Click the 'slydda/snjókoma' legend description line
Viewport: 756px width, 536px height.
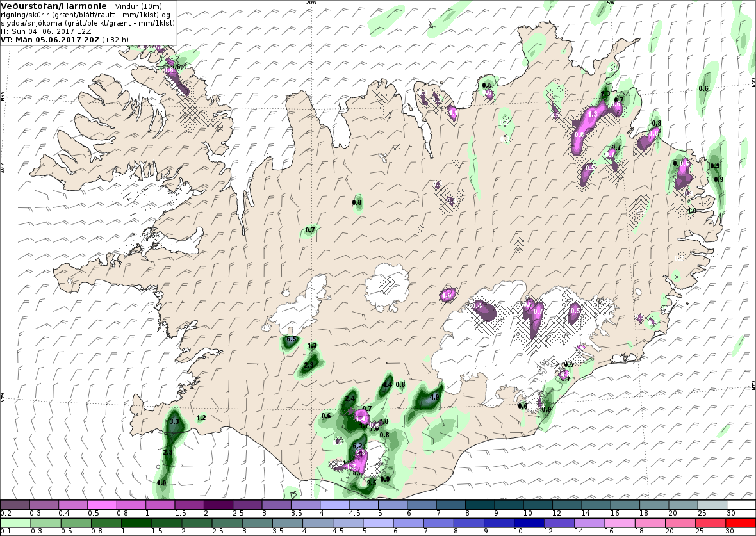click(88, 23)
